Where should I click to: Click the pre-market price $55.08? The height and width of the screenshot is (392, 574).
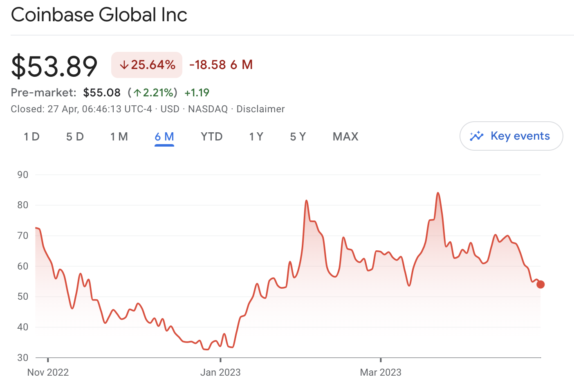(102, 93)
